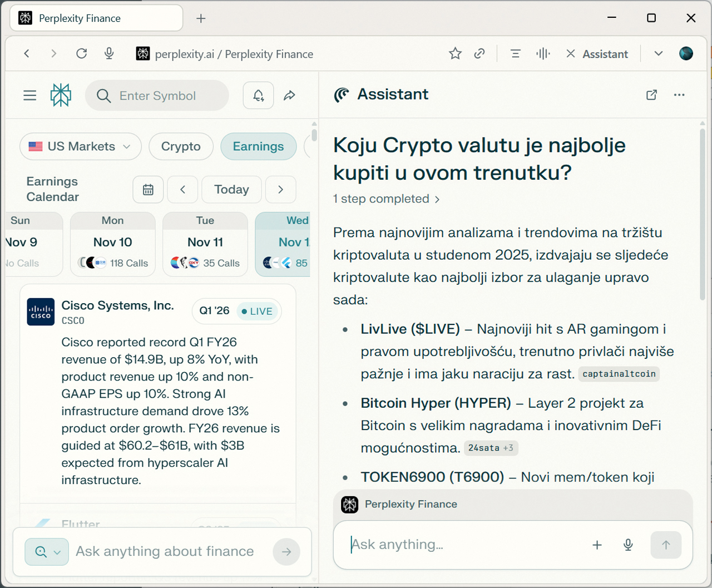Open the price alerts bell icon

pos(258,96)
